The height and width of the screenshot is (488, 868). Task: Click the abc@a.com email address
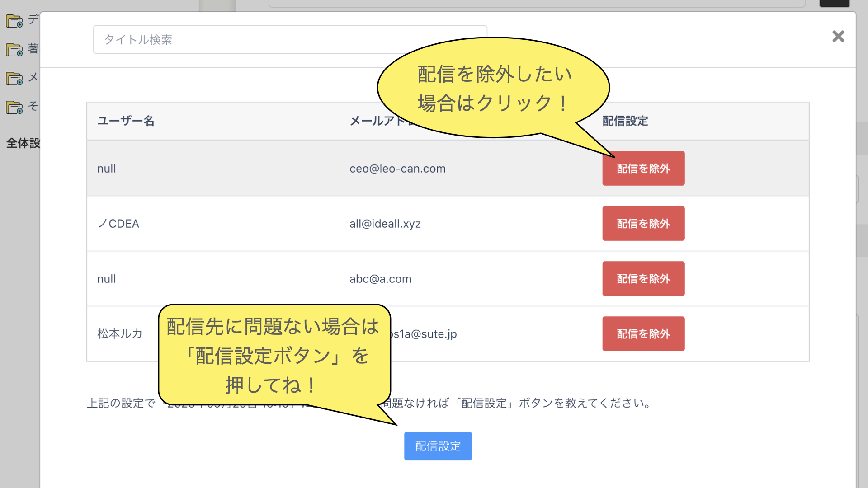(380, 279)
